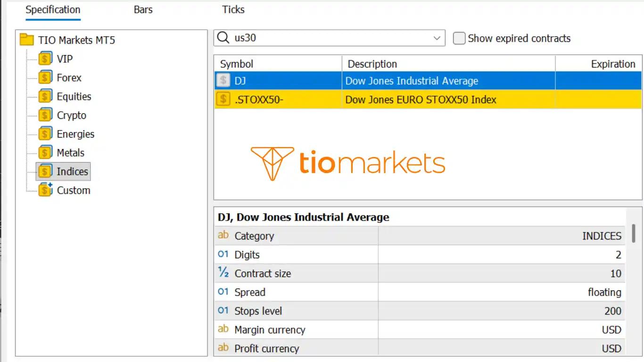Click the INDICES category value
The width and height of the screenshot is (644, 362).
(x=602, y=236)
